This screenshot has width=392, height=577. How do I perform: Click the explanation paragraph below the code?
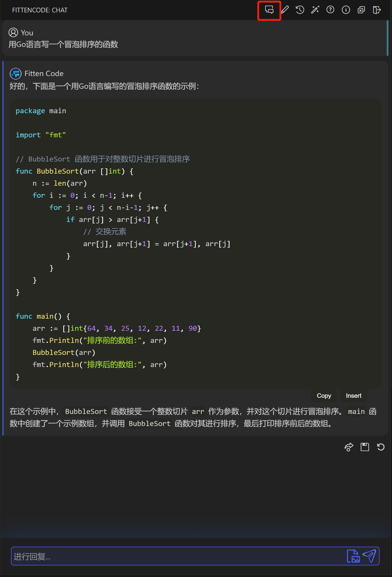point(193,417)
